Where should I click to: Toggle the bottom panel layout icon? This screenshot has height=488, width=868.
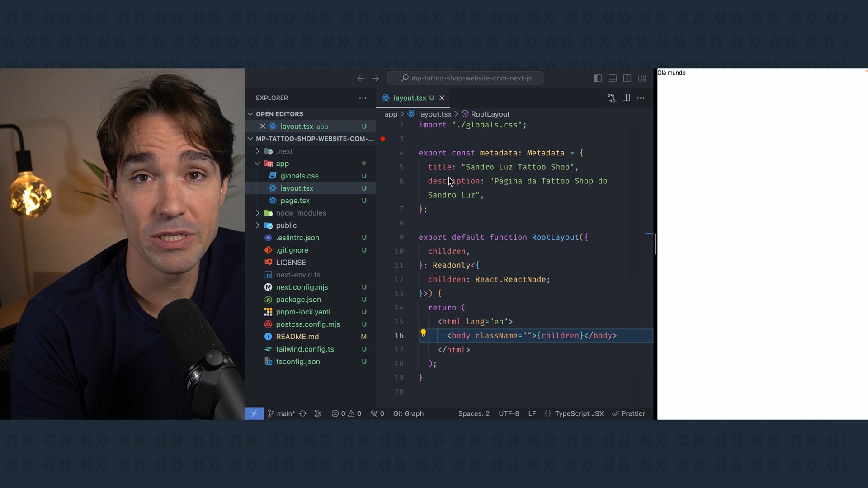[613, 78]
